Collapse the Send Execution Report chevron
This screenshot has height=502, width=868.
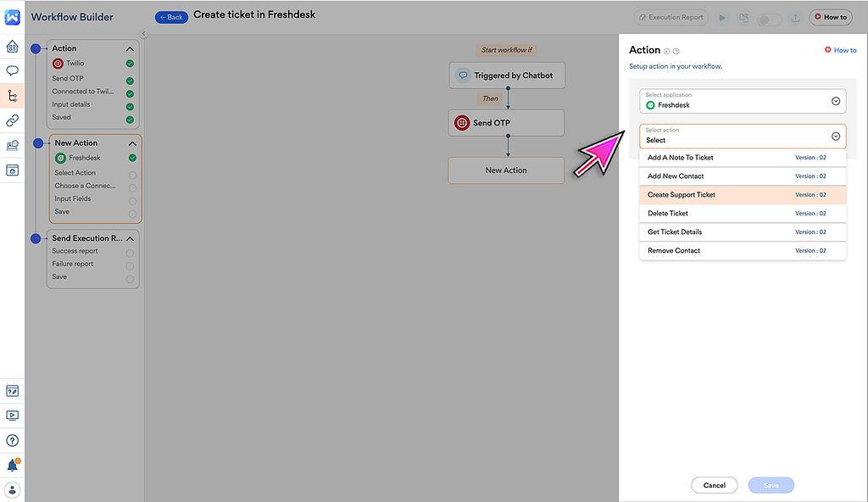[130, 239]
